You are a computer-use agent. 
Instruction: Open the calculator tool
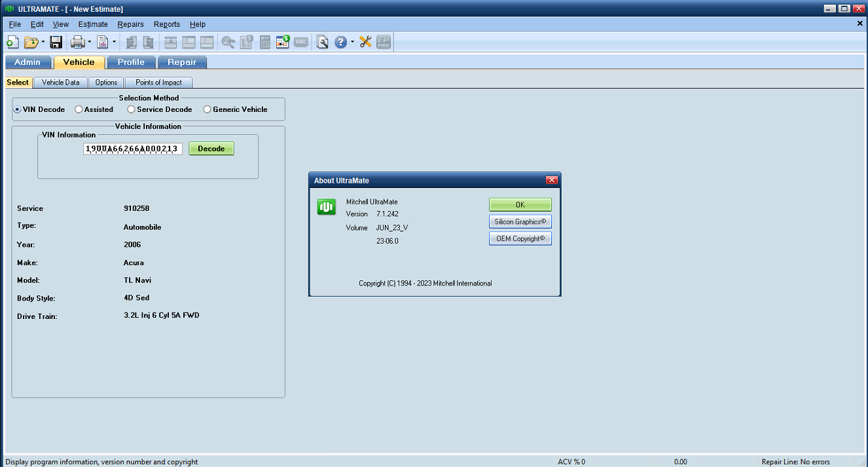click(264, 42)
